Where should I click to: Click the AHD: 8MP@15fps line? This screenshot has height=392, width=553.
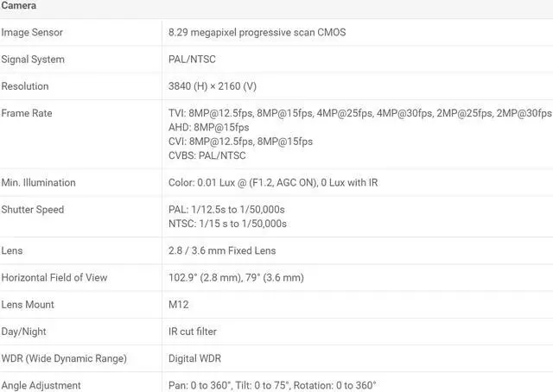[208, 127]
